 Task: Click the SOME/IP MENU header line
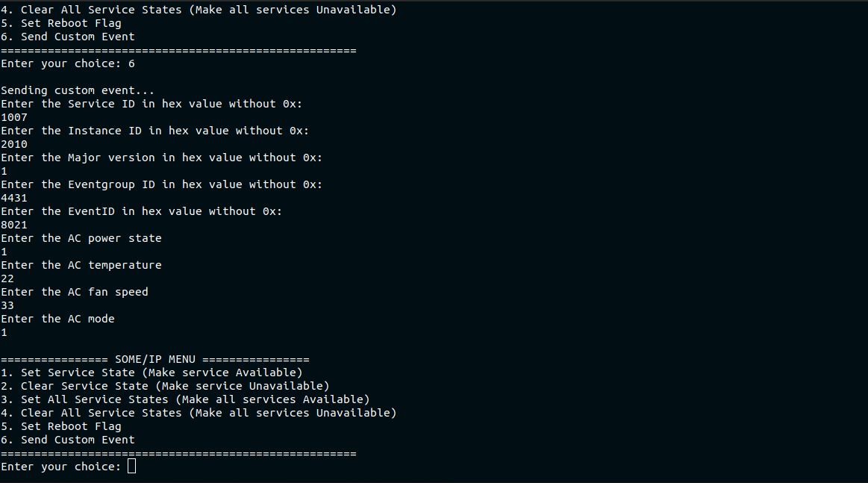click(x=154, y=359)
